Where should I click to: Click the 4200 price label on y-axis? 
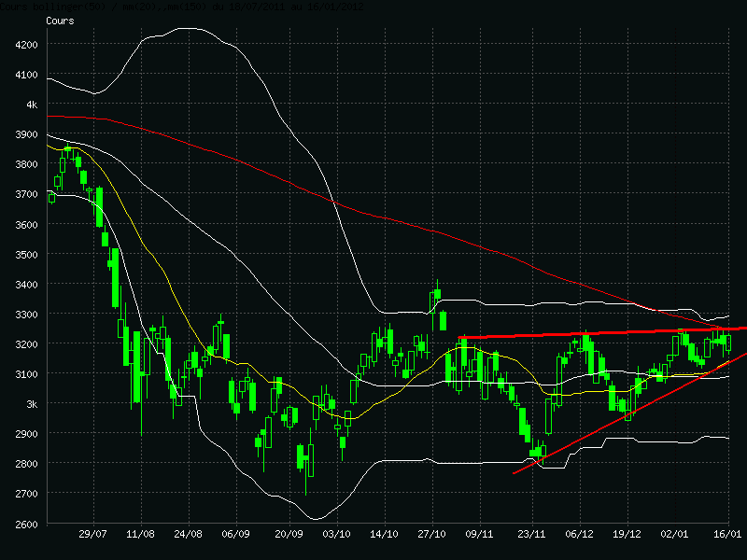tap(26, 45)
